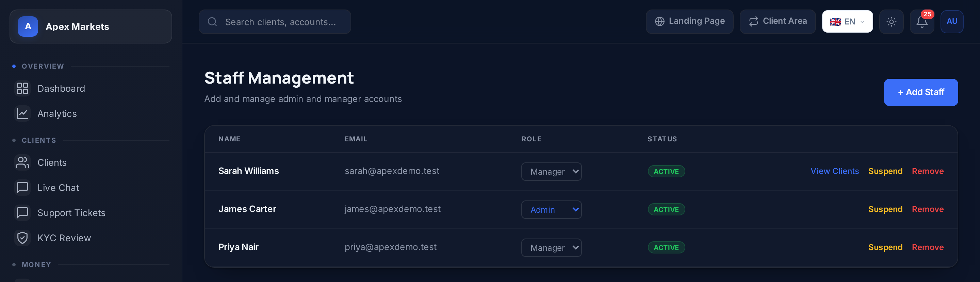Click the search magnifier icon
Image resolution: width=980 pixels, height=282 pixels.
[212, 22]
